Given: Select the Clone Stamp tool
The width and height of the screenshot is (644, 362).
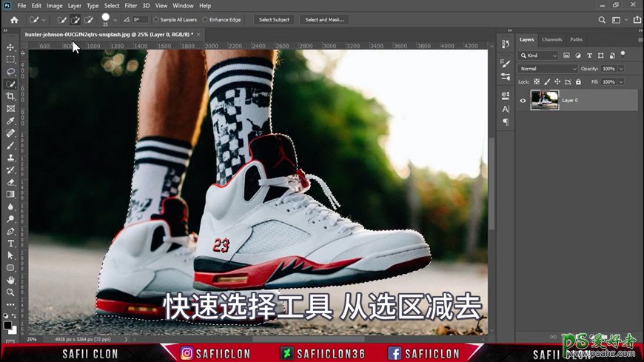Looking at the screenshot, I should tap(10, 158).
